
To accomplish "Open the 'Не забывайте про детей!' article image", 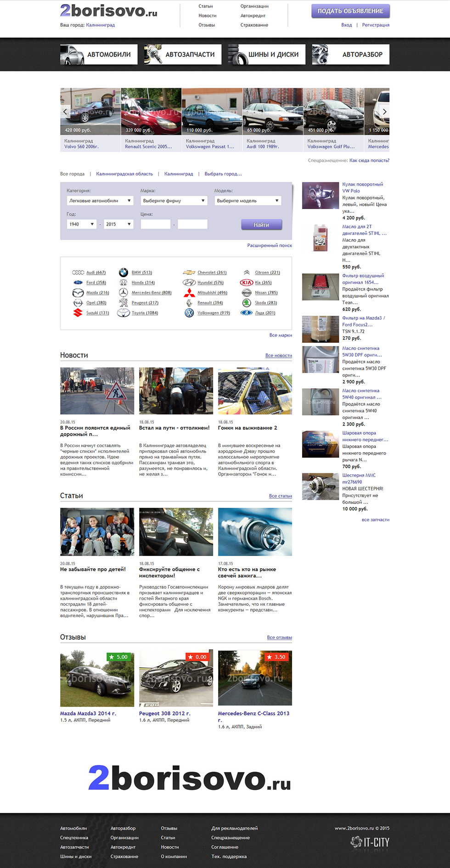I will point(97,532).
